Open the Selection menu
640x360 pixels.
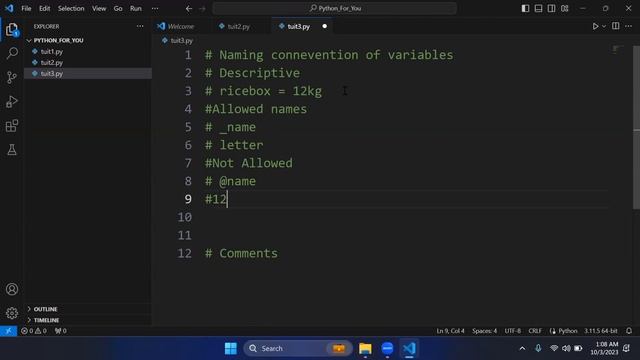pyautogui.click(x=71, y=8)
